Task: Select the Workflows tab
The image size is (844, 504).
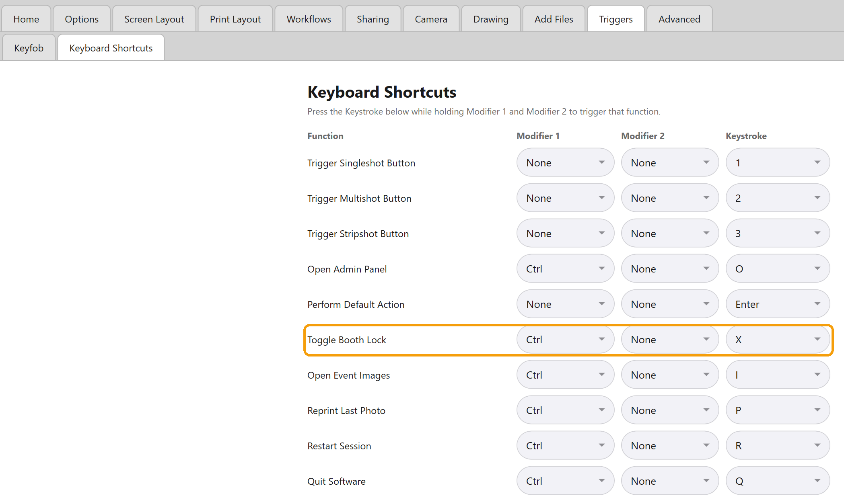Action: pos(309,19)
